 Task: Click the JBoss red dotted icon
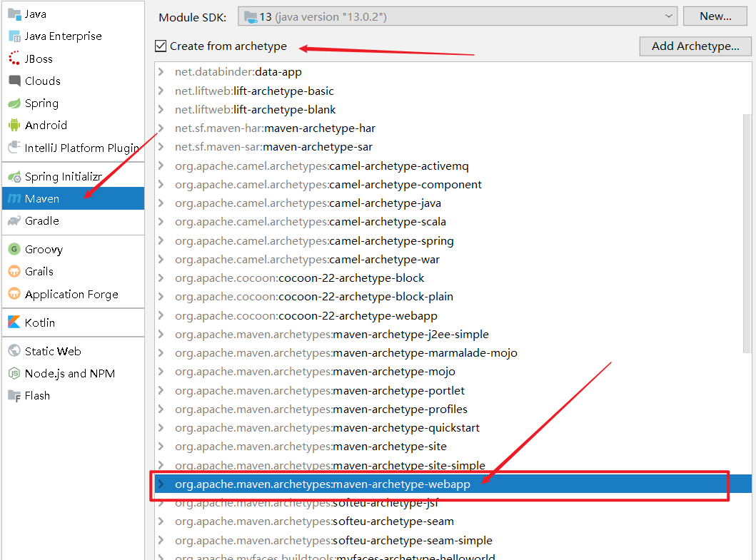pos(14,58)
